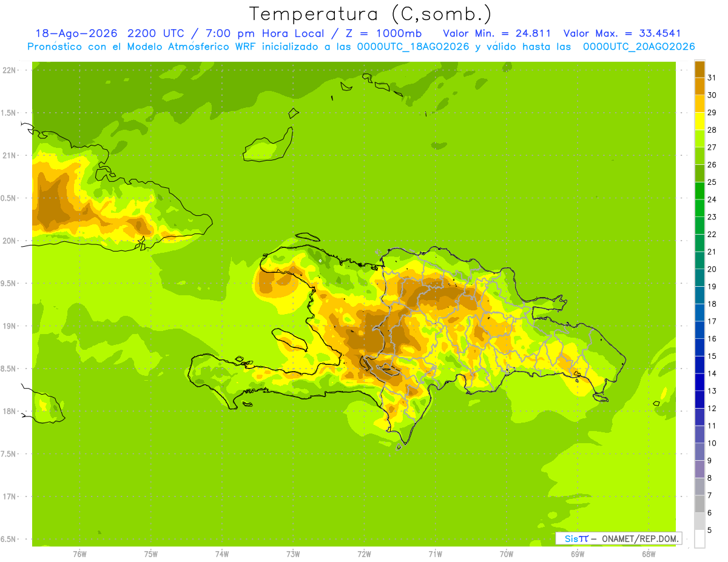Viewport: 728px width, 562px height.
Task: Click the '8.5N' latitude label
Action: 9,369
